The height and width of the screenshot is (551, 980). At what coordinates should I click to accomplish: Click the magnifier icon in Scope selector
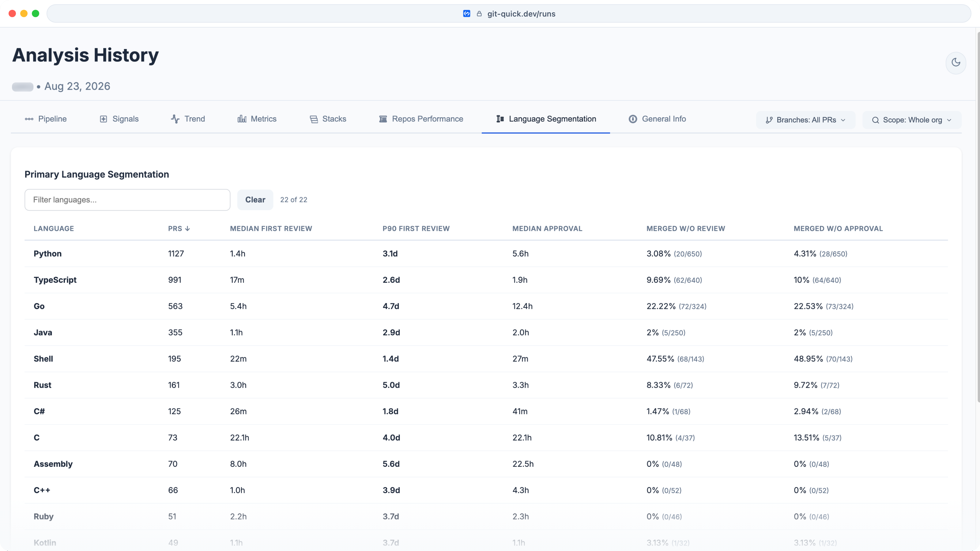point(875,120)
